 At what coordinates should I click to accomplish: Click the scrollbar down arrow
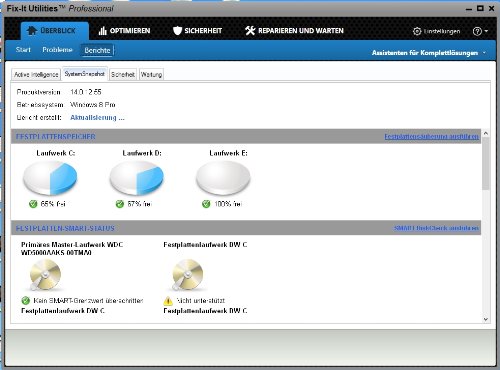click(x=486, y=319)
